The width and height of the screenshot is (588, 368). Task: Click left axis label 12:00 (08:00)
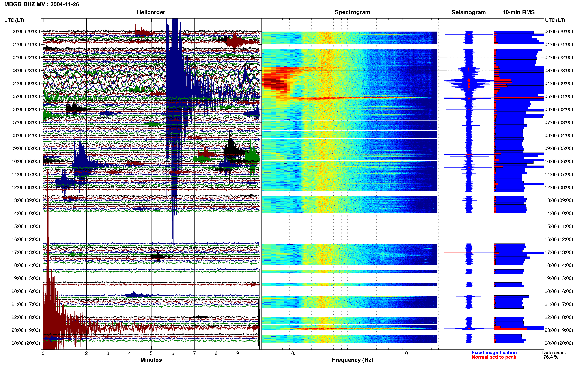pos(26,187)
